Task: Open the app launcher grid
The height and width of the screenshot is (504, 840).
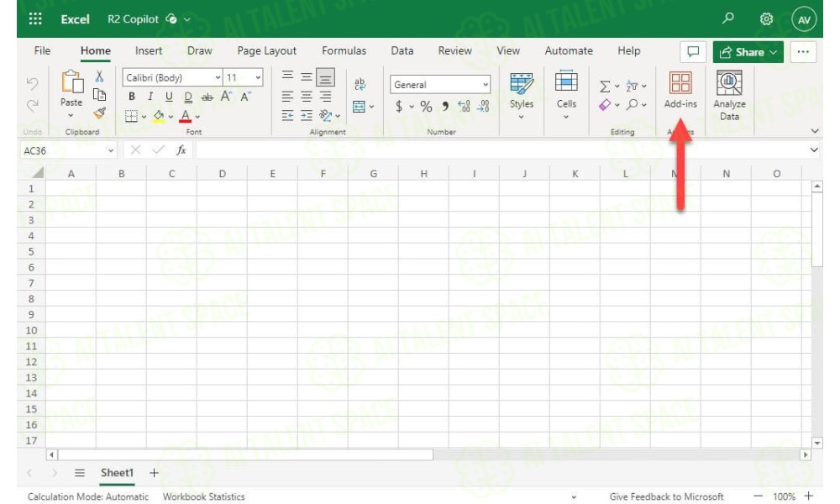Action: click(x=35, y=19)
